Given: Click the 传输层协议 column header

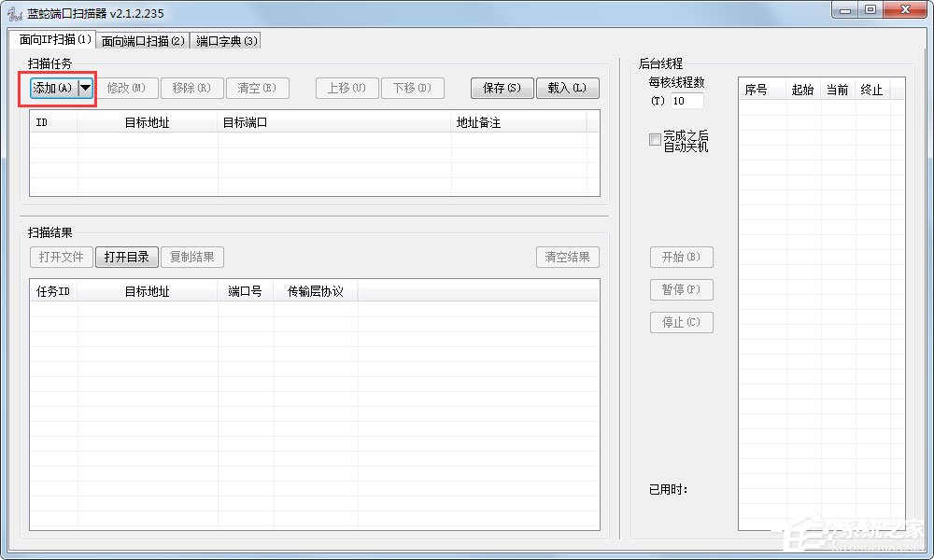Looking at the screenshot, I should [x=316, y=291].
